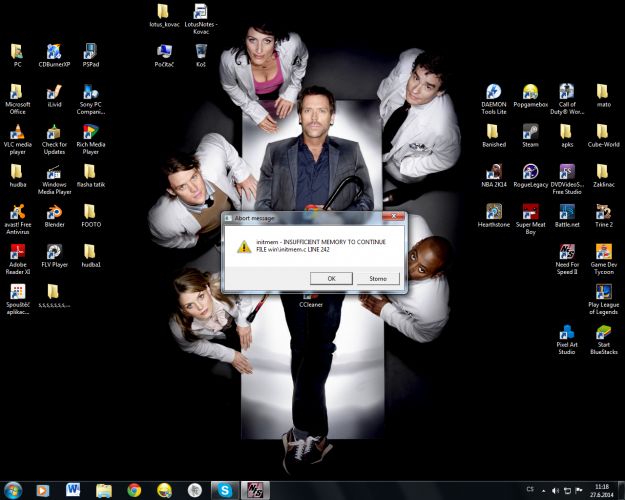The width and height of the screenshot is (625, 500).
Task: Select the DAEMON Tools Lite icon
Action: click(494, 99)
